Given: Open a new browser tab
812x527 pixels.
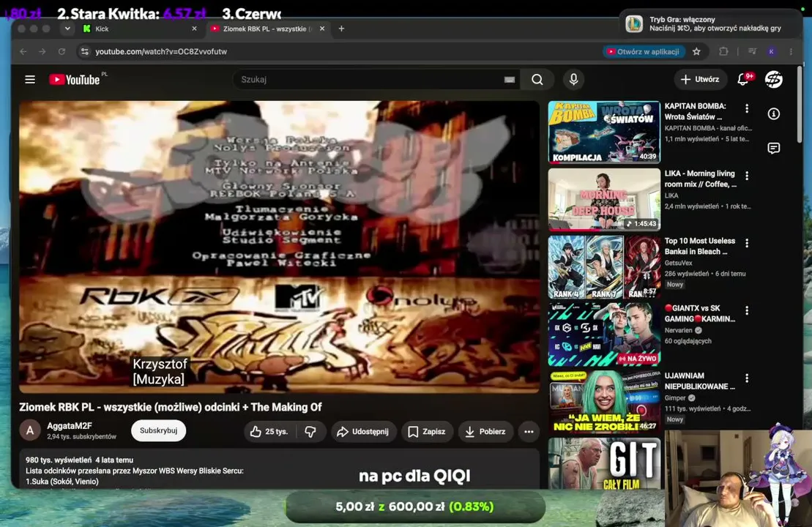Looking at the screenshot, I should pyautogui.click(x=341, y=29).
